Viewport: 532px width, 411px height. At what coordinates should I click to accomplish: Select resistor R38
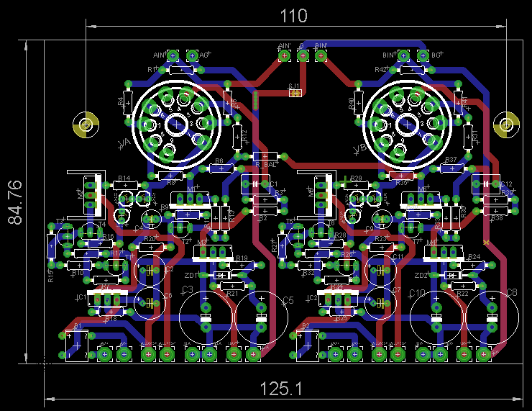(496, 211)
